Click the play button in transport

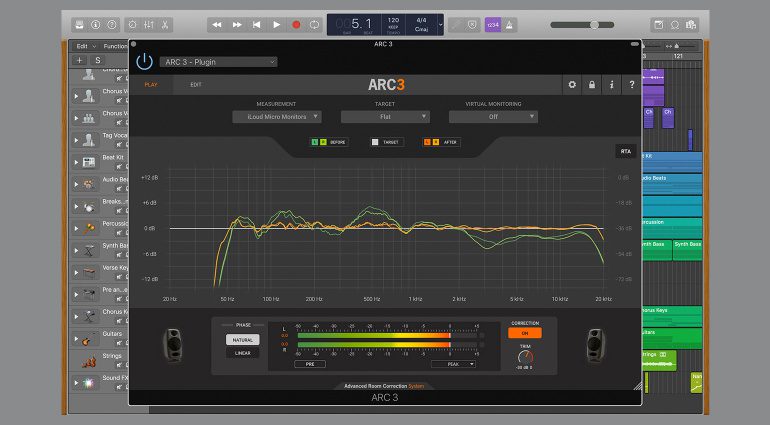(277, 24)
